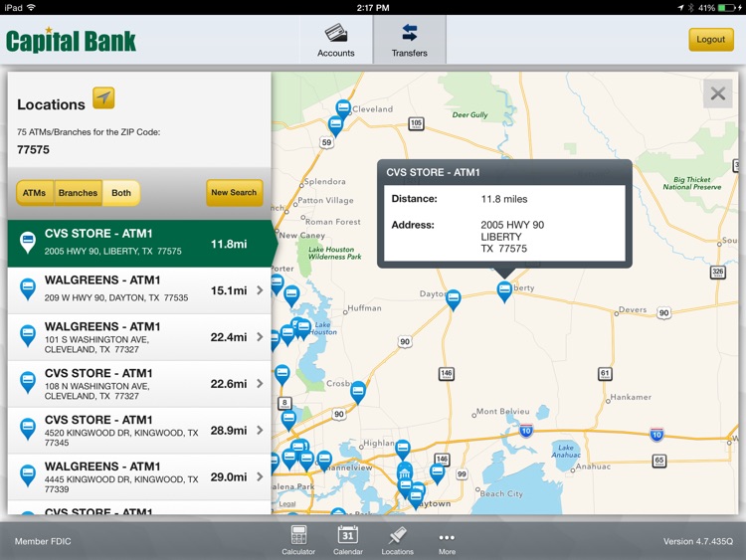Open the Accounts section
The image size is (746, 560).
[336, 40]
